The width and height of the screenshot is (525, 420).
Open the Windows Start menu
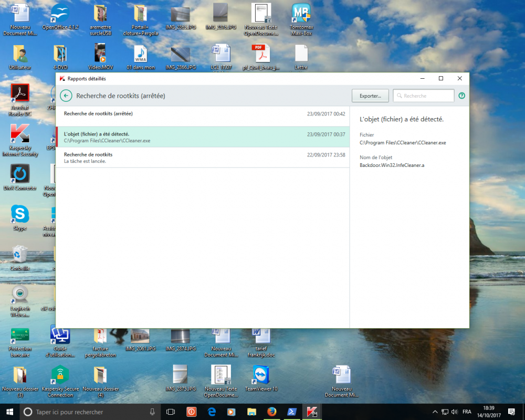click(x=9, y=412)
